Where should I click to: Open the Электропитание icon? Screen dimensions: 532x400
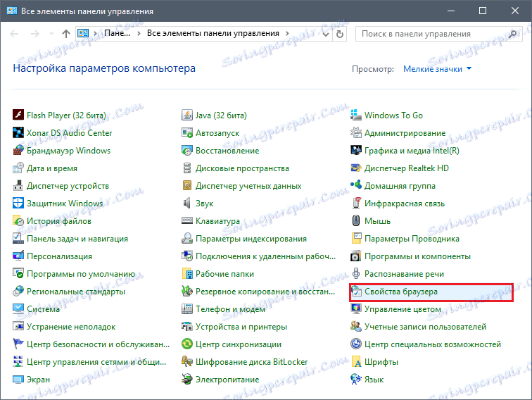pyautogui.click(x=187, y=380)
